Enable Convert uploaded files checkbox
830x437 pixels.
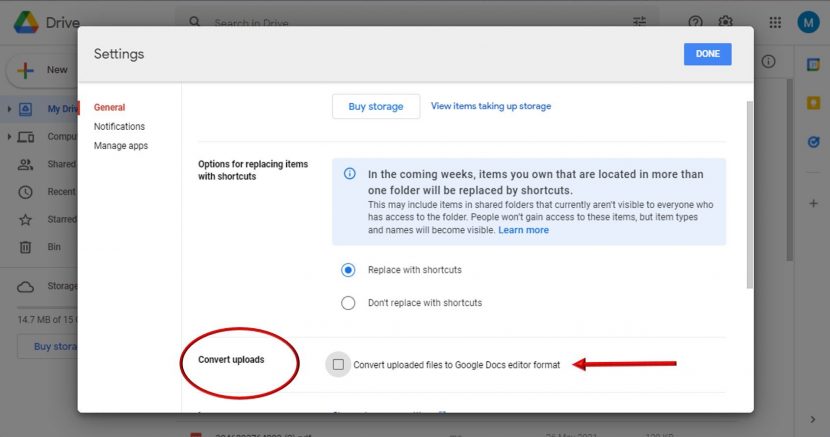coord(338,365)
